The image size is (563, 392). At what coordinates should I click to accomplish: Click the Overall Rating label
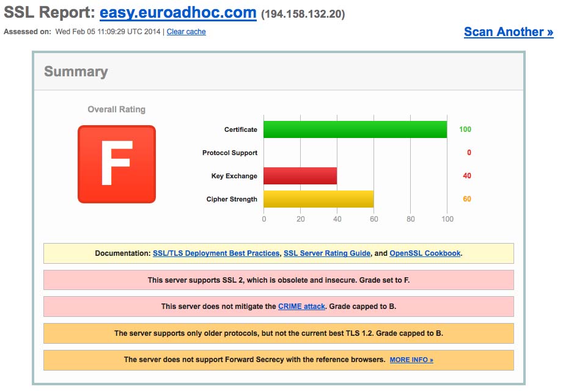[x=116, y=109]
